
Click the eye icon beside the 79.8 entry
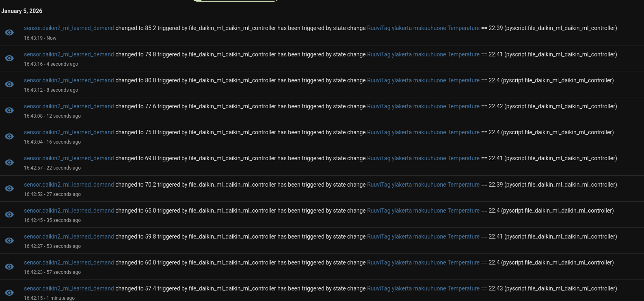(x=9, y=58)
